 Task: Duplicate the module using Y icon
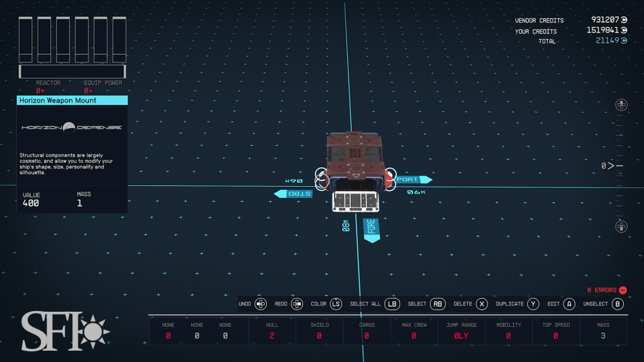533,304
